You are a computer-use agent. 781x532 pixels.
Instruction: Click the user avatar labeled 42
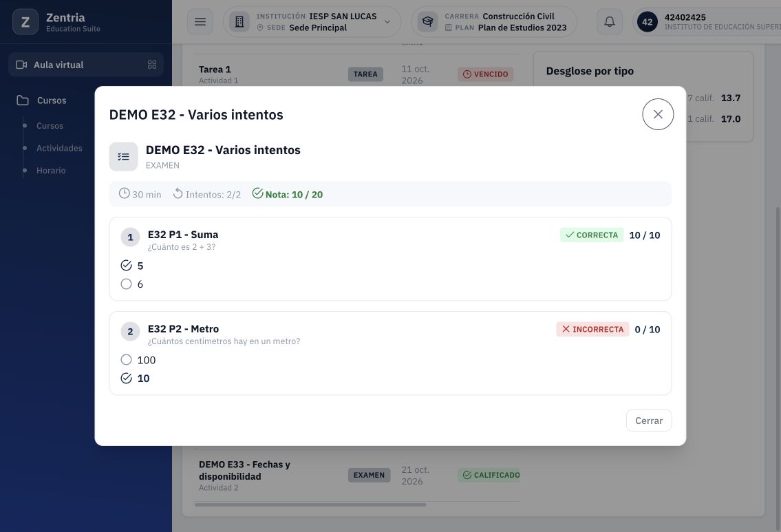click(647, 22)
